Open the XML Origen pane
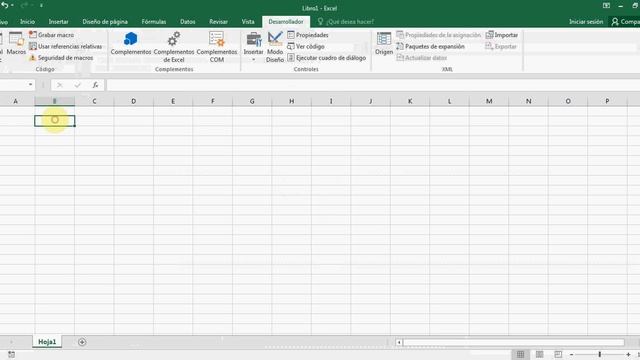This screenshot has height=360, width=640. click(x=384, y=44)
